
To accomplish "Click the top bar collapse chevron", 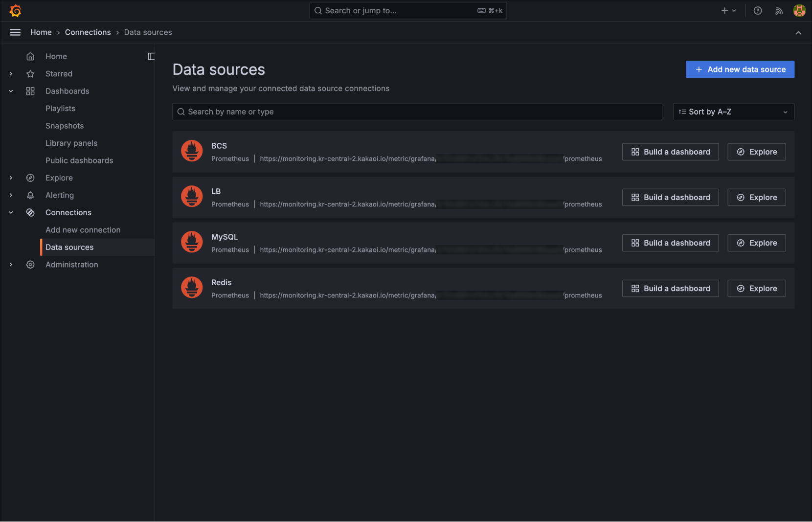I will [x=798, y=33].
